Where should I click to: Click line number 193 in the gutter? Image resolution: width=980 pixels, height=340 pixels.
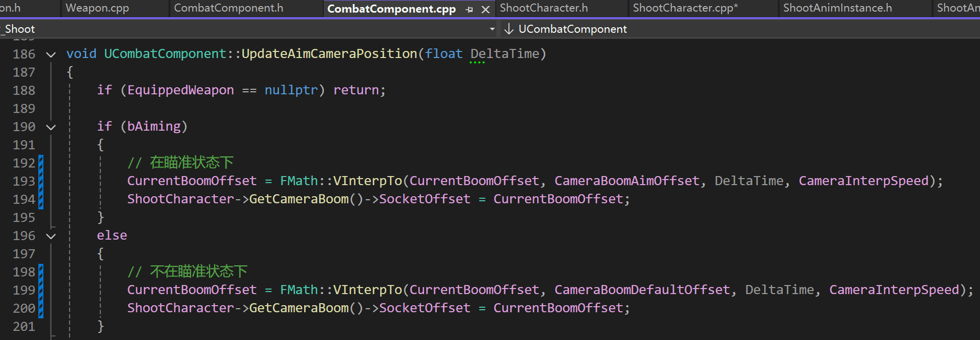24,181
